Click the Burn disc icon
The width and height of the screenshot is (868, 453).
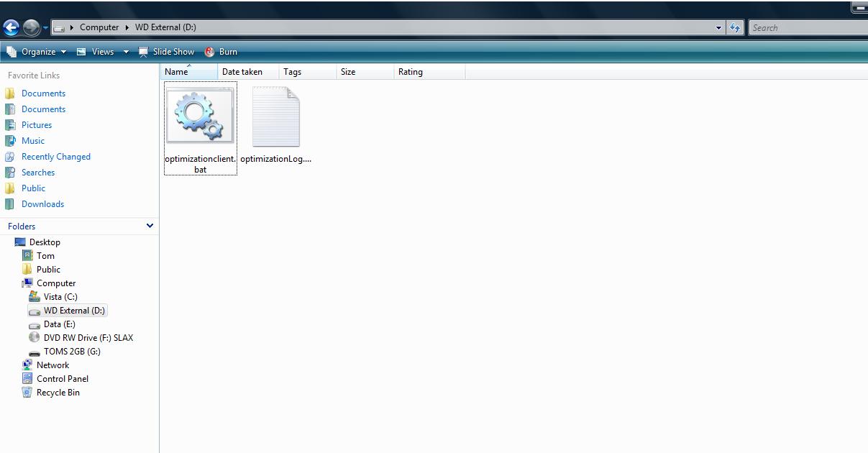pos(210,52)
